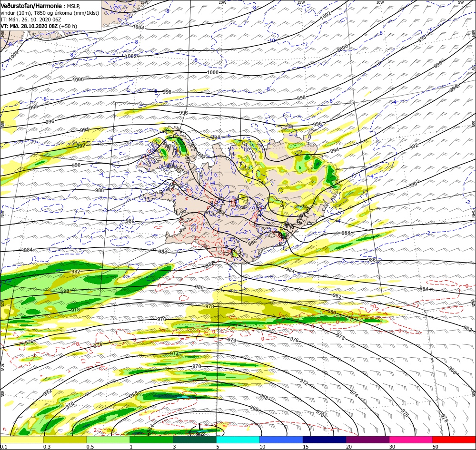The height and width of the screenshot is (450, 476).
Task: Click the 25W longitude label
Action: (x=145, y=2)
